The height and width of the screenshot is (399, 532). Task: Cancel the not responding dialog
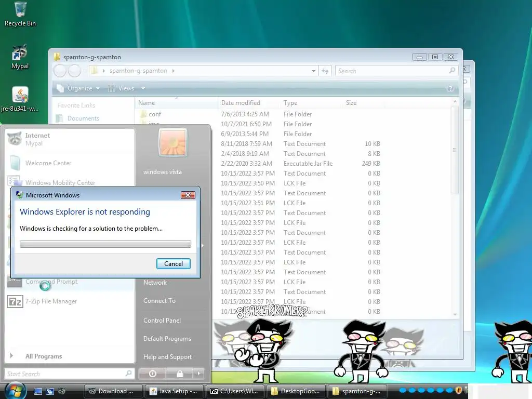(x=174, y=263)
